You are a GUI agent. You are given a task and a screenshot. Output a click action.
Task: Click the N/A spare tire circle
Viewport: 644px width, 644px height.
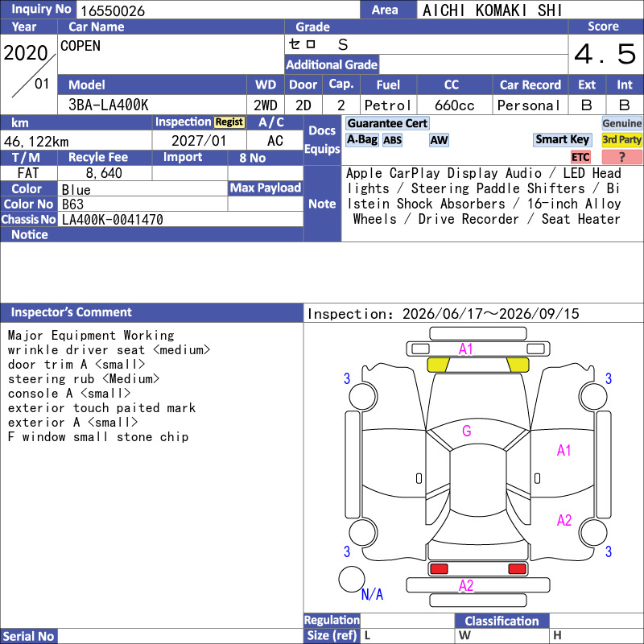click(x=352, y=579)
